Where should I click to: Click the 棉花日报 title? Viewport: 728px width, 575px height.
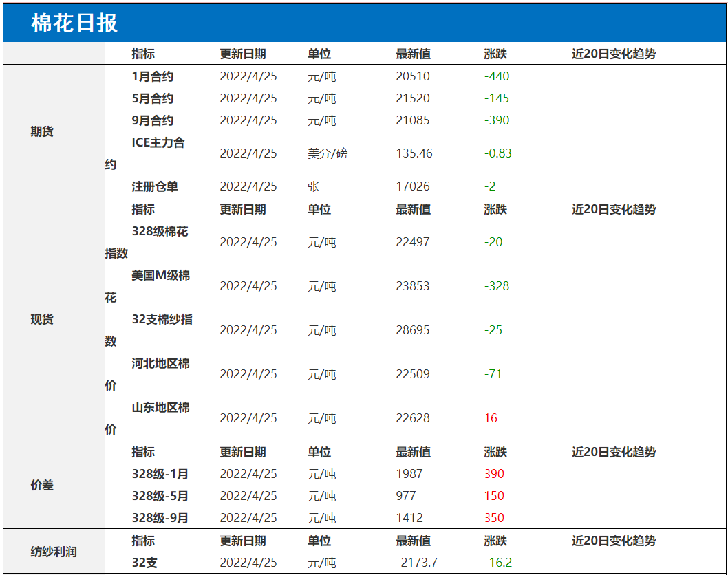(74, 23)
